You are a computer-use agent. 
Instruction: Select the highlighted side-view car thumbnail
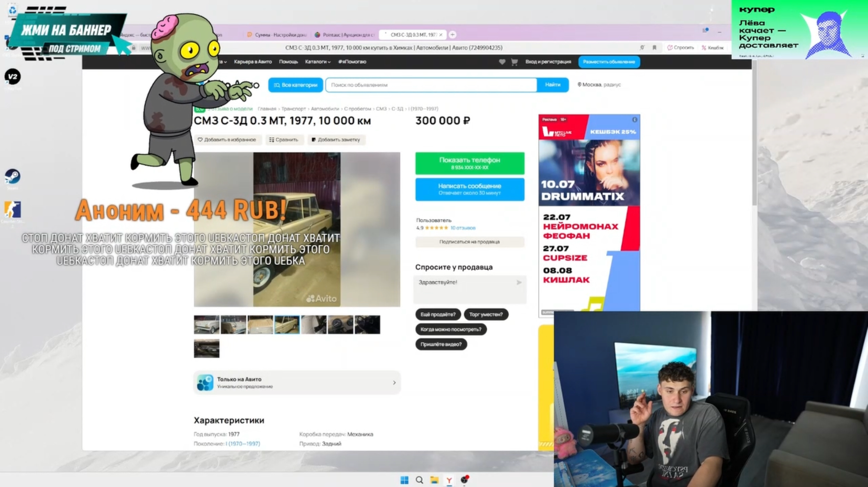coord(287,325)
